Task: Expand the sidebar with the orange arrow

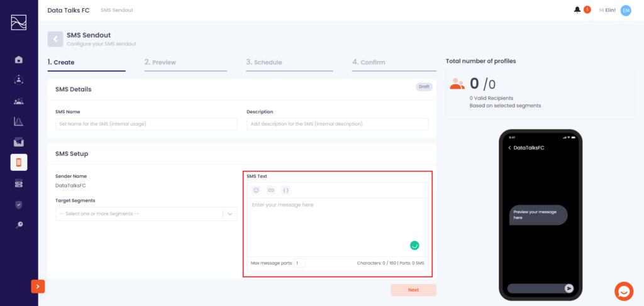Action: click(38, 287)
